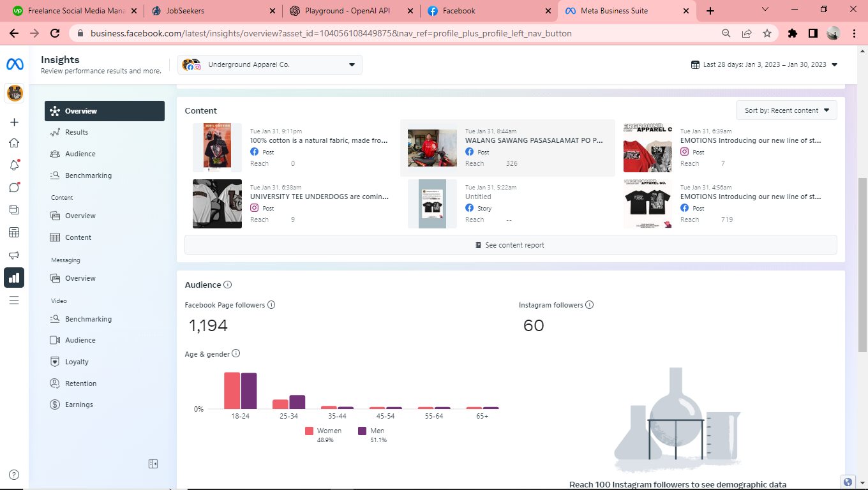This screenshot has height=490, width=868.
Task: Click the globe icon at bottom right
Action: point(848,482)
